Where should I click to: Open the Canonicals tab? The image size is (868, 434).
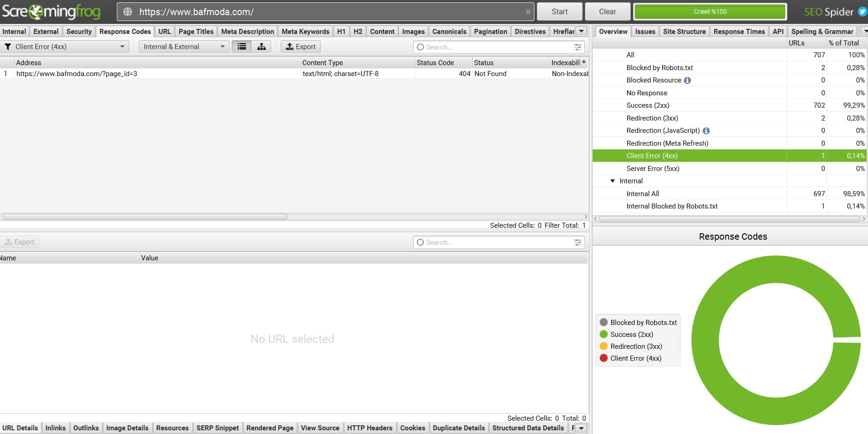[449, 31]
